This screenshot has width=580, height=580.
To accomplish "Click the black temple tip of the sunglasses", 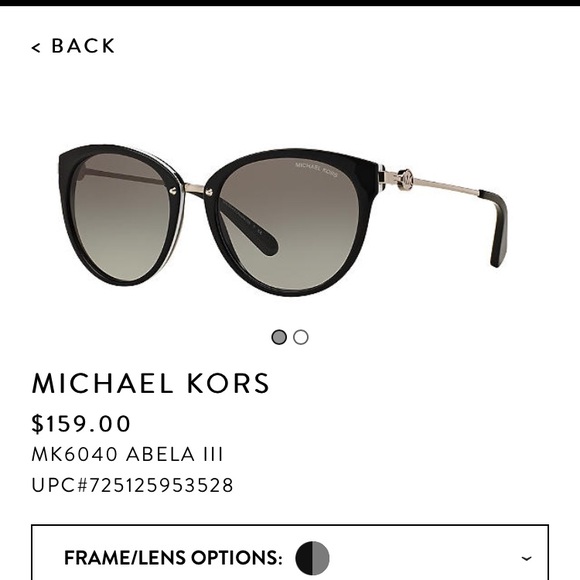I will click(495, 229).
